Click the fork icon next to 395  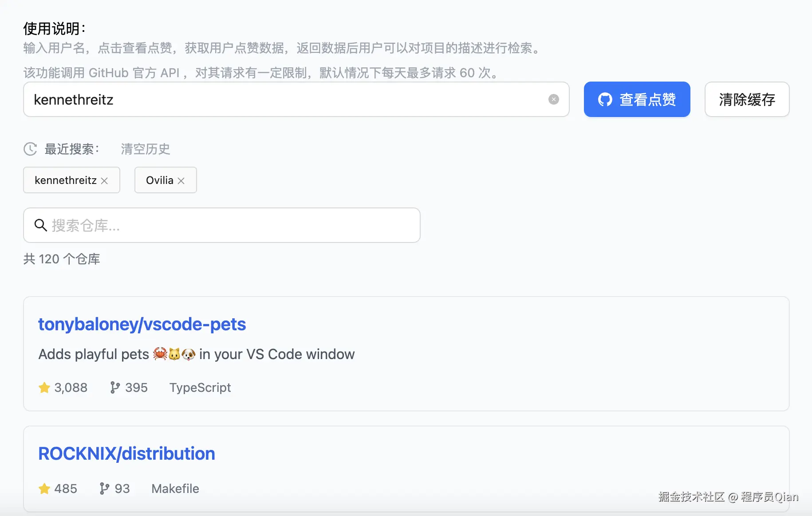click(x=114, y=387)
